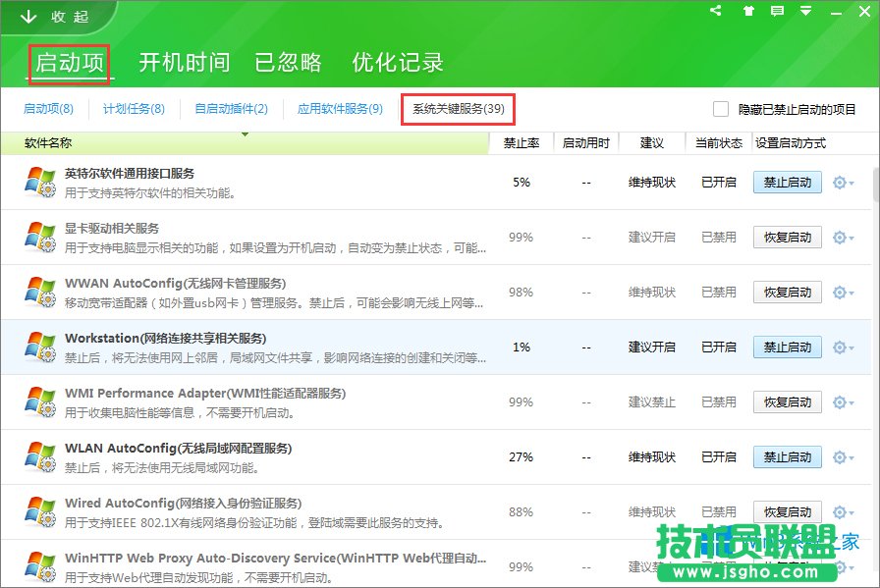
Task: Sort list by 禁止率 column header
Action: (x=521, y=143)
